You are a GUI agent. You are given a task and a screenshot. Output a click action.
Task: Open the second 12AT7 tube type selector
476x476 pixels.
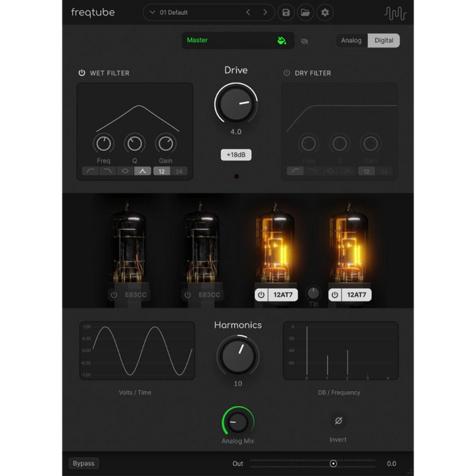click(357, 294)
